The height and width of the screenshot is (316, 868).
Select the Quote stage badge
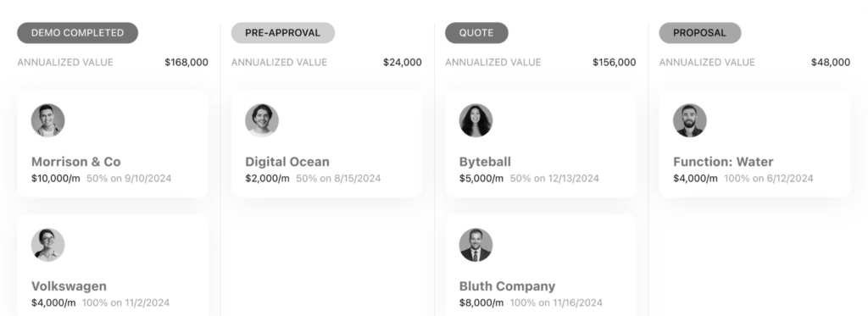[476, 33]
